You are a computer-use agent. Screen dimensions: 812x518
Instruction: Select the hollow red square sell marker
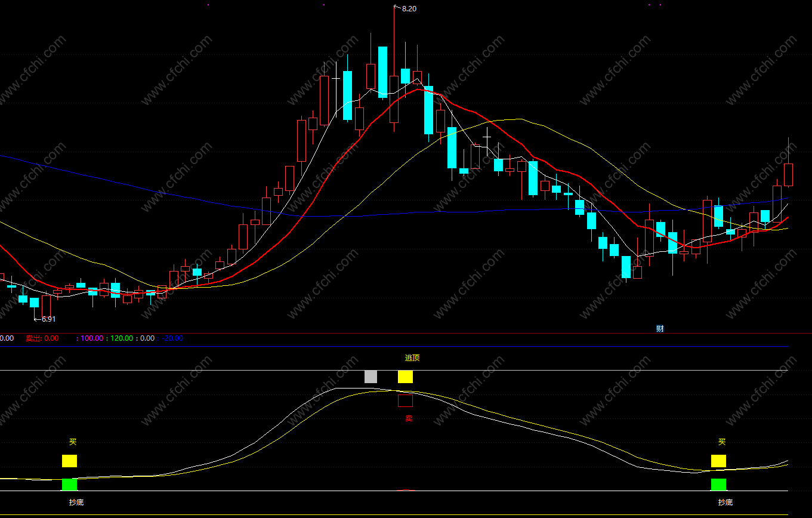pyautogui.click(x=405, y=400)
